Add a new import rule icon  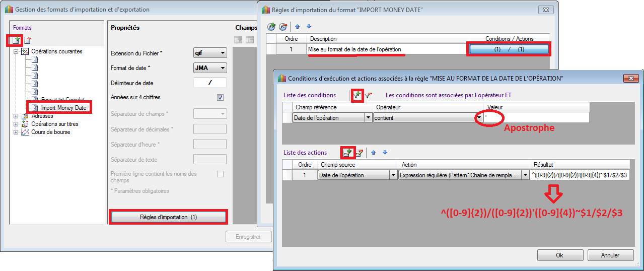[271, 27]
